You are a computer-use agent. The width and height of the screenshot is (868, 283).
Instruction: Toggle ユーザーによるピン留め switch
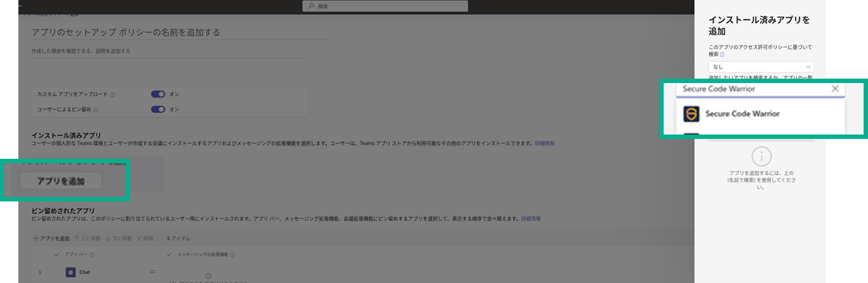pos(158,109)
